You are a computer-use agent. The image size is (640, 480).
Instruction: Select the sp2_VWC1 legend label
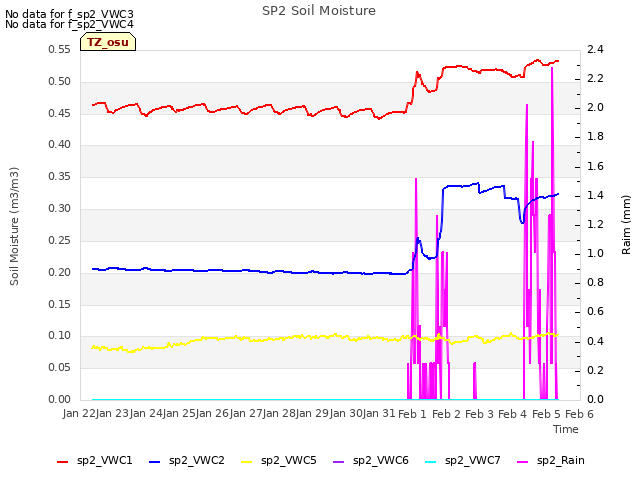coord(104,461)
